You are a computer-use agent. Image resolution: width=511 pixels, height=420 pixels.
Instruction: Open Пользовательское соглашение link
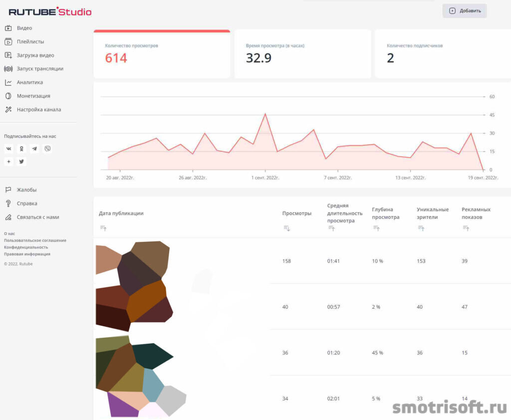(35, 240)
